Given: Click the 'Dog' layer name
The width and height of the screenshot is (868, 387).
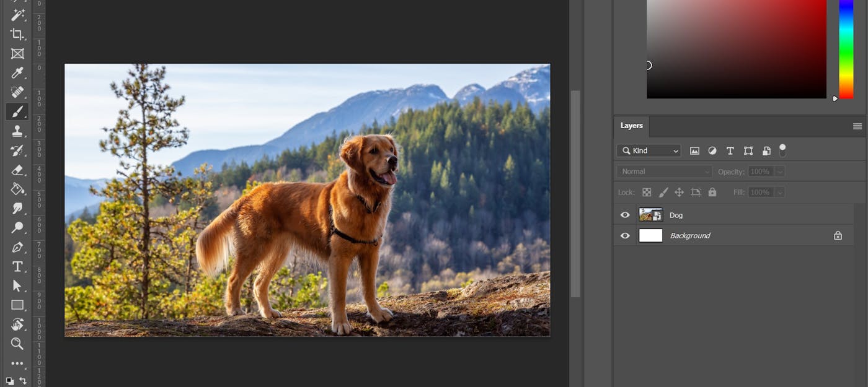Looking at the screenshot, I should pyautogui.click(x=676, y=215).
